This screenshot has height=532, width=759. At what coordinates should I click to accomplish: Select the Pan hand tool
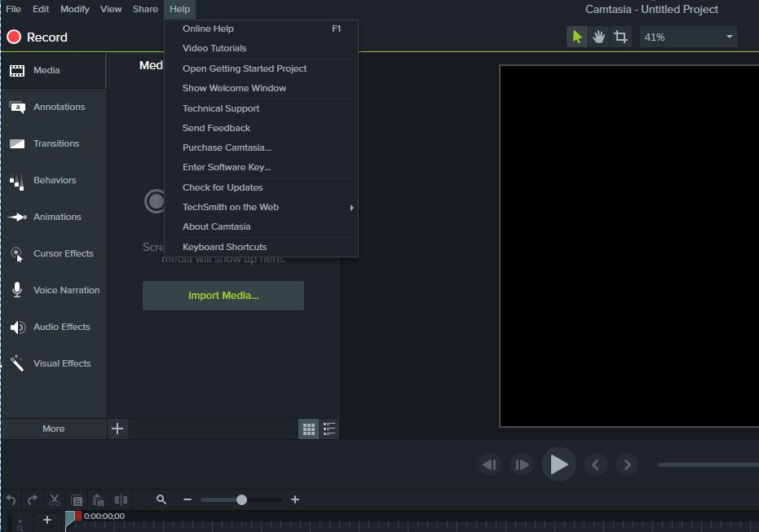pyautogui.click(x=598, y=37)
